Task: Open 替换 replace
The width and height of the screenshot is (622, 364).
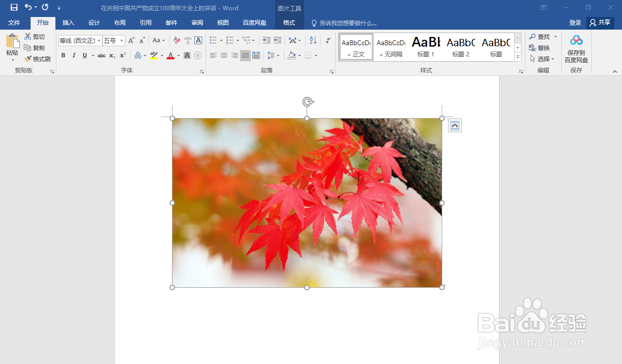Action: (540, 48)
